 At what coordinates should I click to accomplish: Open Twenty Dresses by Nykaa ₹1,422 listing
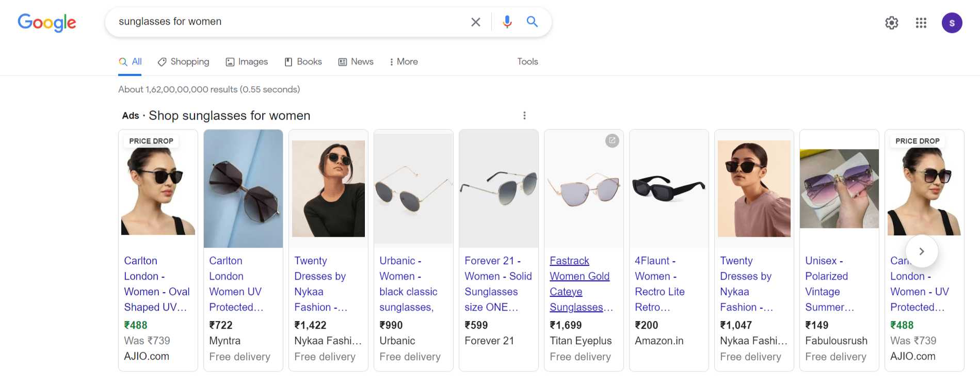coord(320,284)
